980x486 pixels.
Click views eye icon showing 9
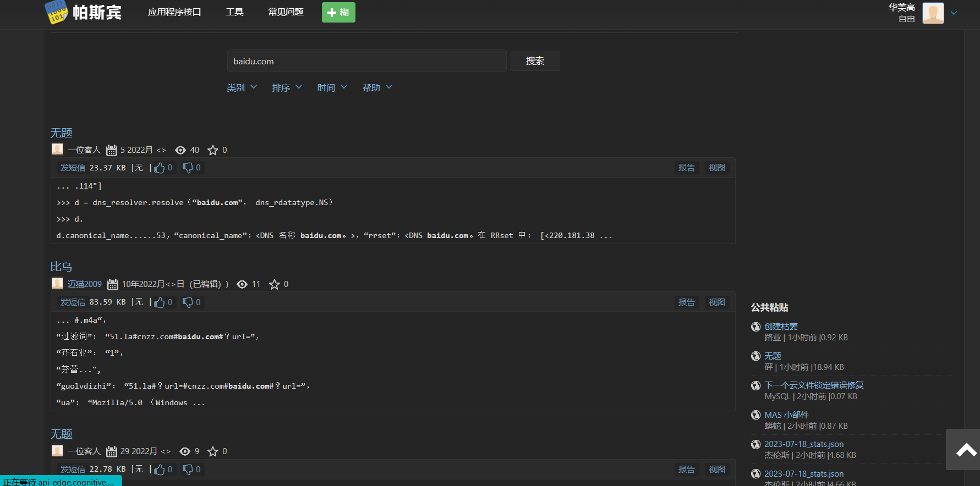pos(185,451)
